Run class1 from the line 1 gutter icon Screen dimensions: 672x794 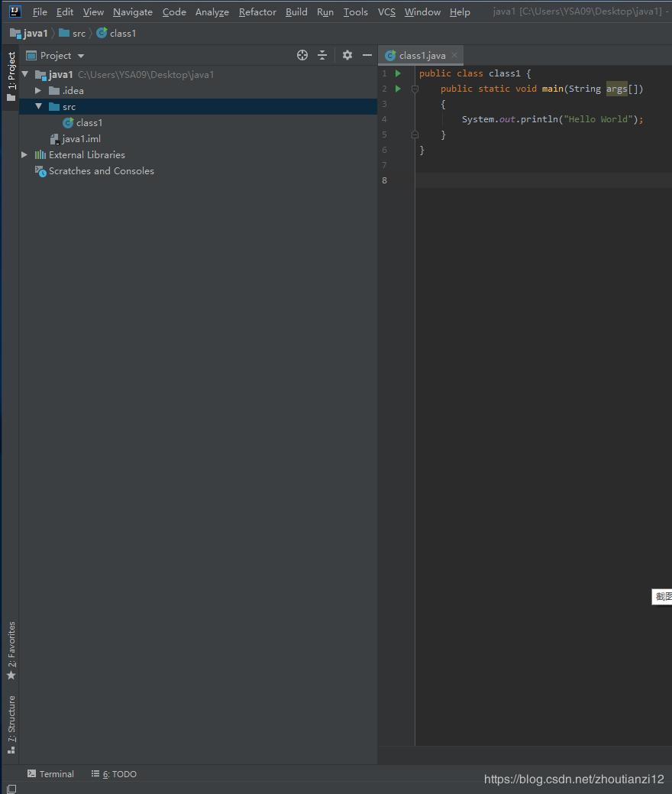397,73
